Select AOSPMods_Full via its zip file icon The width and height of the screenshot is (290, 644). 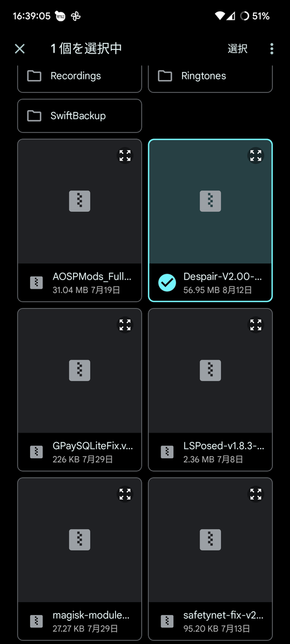[37, 282]
